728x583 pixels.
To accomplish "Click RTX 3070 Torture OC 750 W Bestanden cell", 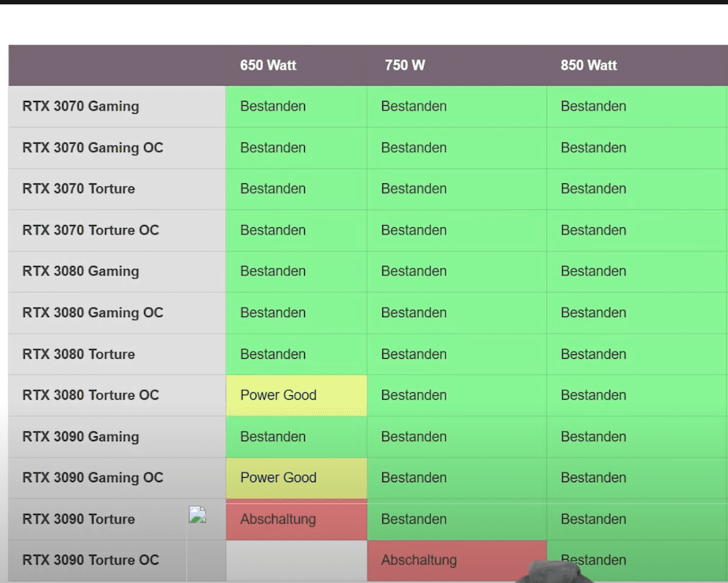I will coord(457,230).
